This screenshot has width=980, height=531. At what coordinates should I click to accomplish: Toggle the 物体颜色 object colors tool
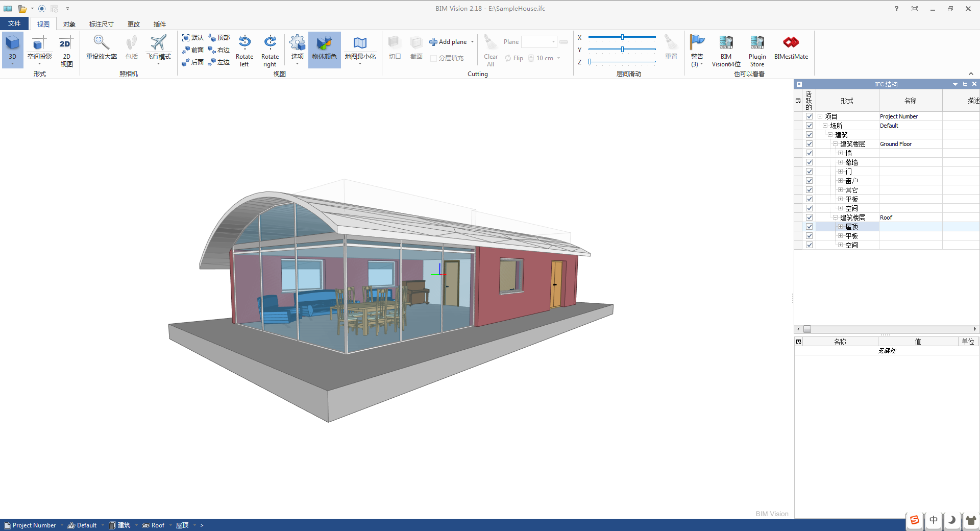pos(324,49)
